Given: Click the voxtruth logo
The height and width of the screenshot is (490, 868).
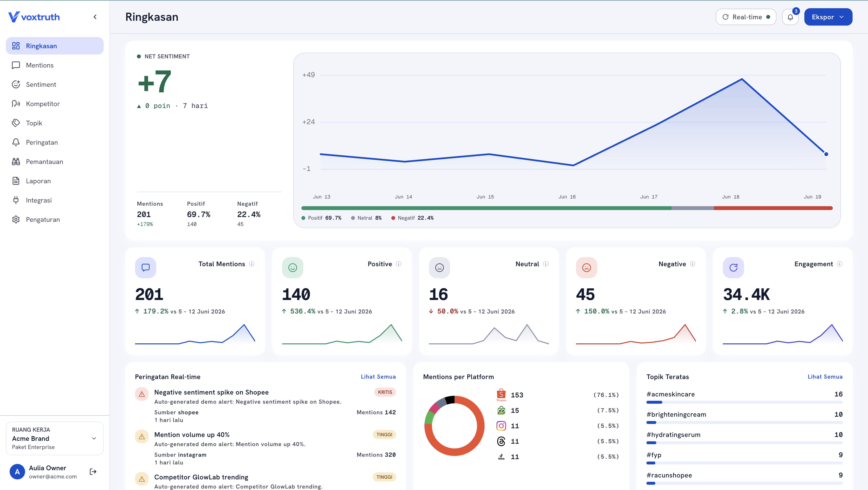Looking at the screenshot, I should tap(34, 17).
